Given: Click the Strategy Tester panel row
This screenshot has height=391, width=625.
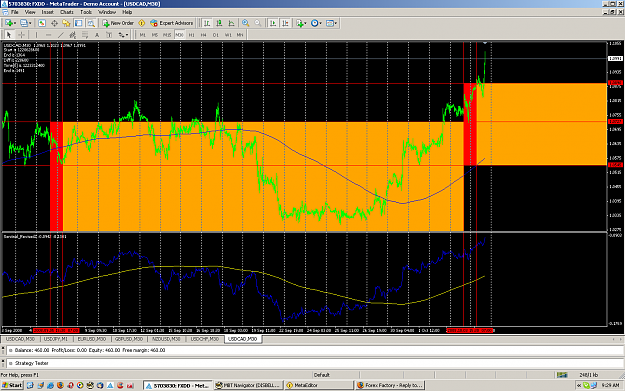Looking at the screenshot, I should [315, 363].
